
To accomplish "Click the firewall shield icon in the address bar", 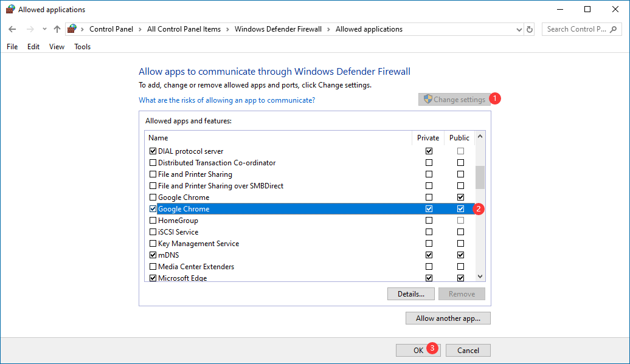I will tap(72, 29).
